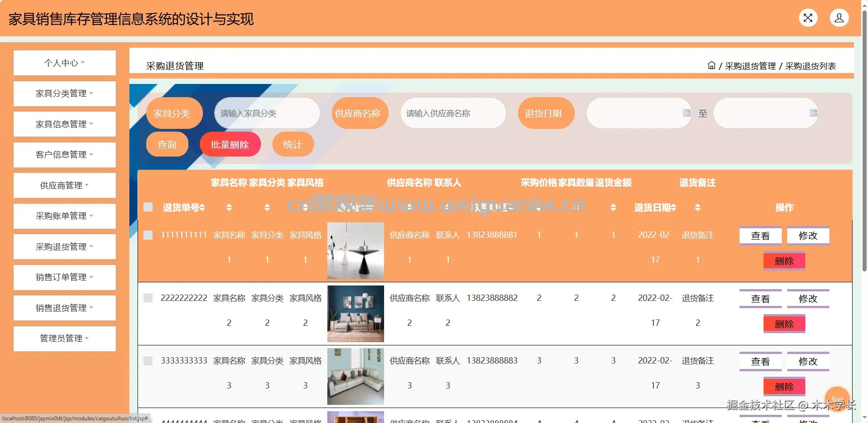Click the round Top button
The width and height of the screenshot is (868, 423).
(x=837, y=398)
